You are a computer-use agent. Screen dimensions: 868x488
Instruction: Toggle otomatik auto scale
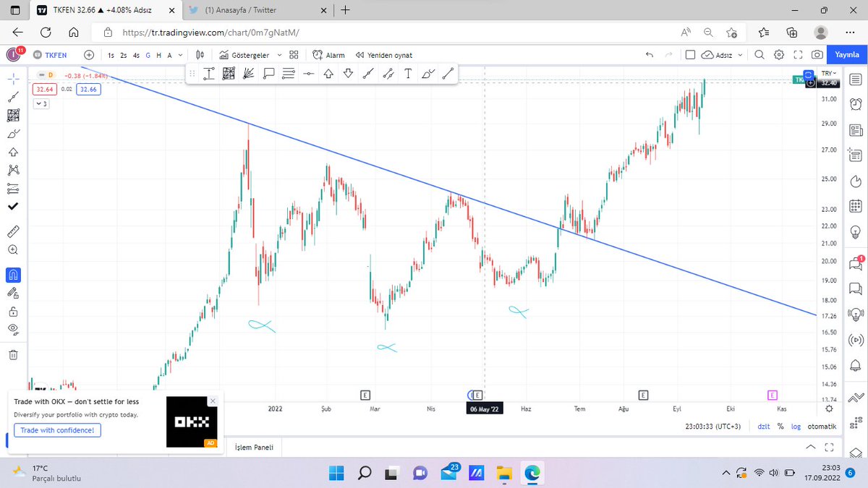[822, 427]
